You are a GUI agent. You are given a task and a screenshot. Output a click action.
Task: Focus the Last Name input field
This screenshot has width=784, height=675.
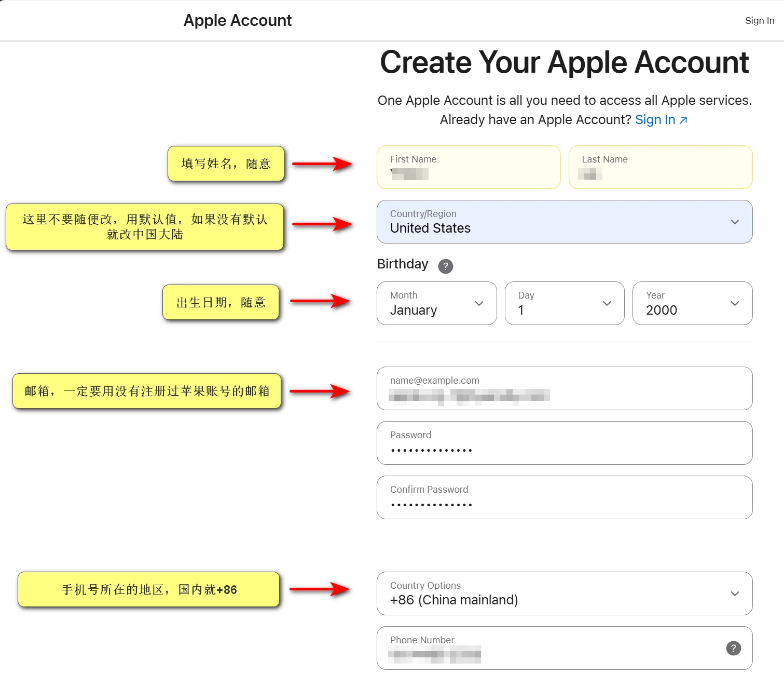tap(661, 167)
